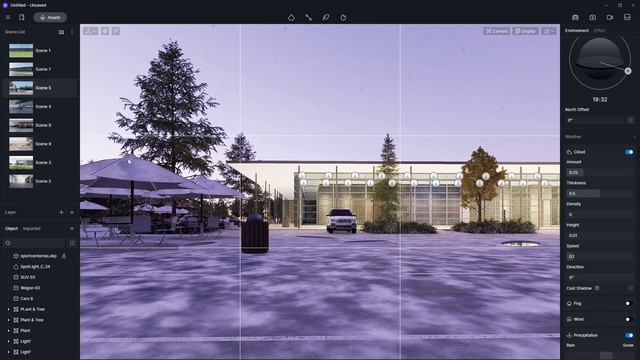Open the Display settings button
The height and width of the screenshot is (360, 640).
[525, 31]
